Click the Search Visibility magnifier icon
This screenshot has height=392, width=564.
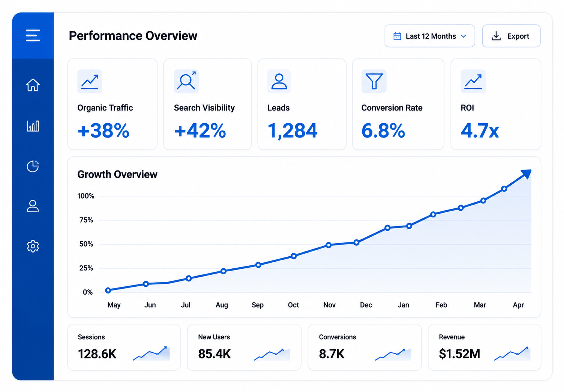186,81
